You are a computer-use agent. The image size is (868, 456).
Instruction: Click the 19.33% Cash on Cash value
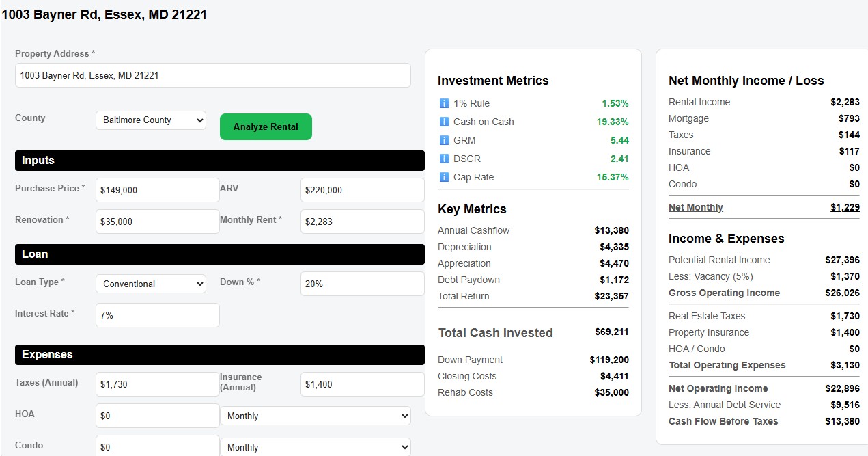click(x=613, y=122)
